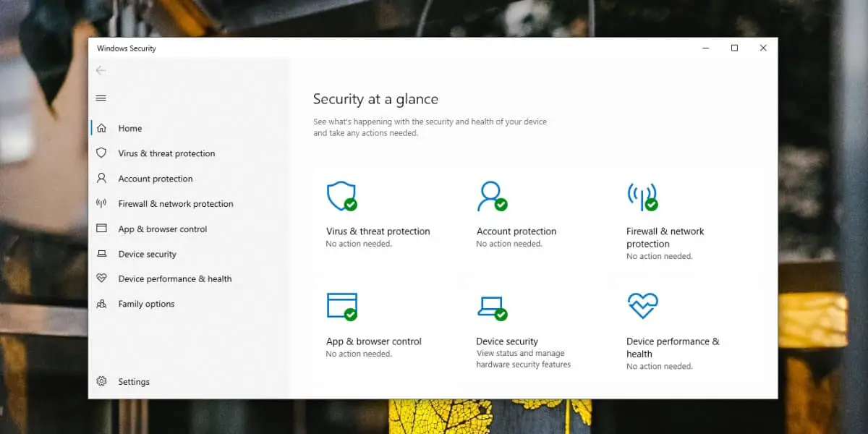Click 'No action needed.' under App & browser control
The height and width of the screenshot is (434, 868).
tap(359, 354)
